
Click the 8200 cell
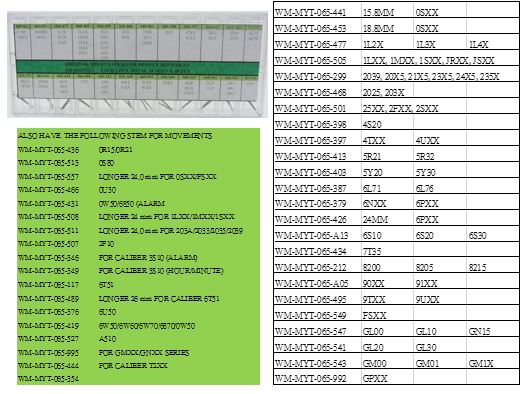point(387,265)
